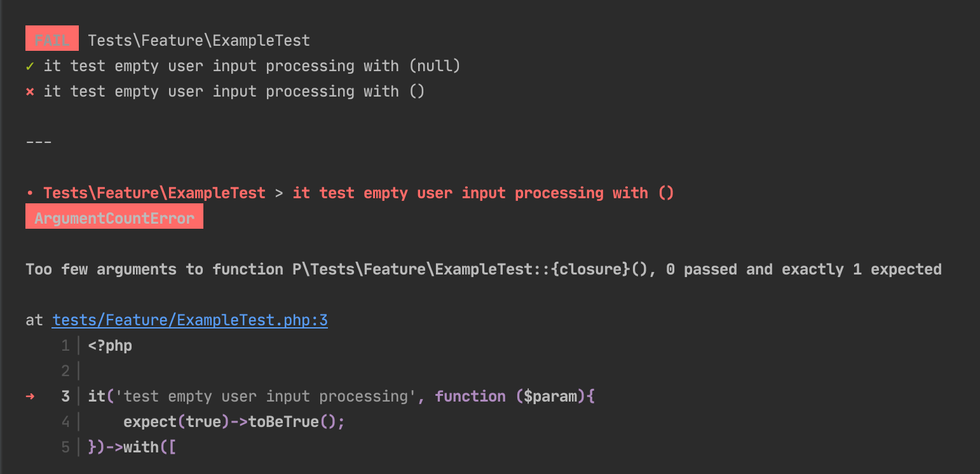This screenshot has width=980, height=474.
Task: Click the green checkmark passed-test icon
Action: click(30, 66)
